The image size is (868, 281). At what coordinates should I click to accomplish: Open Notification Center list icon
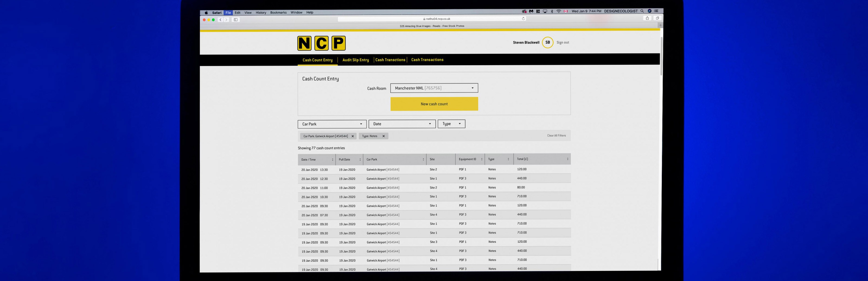click(656, 11)
